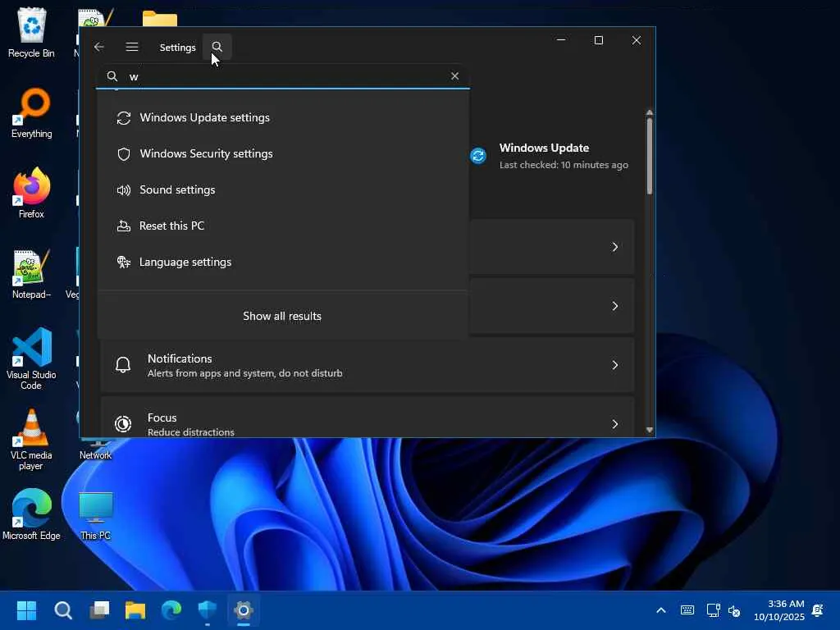Select the Microsoft Edge desktop shortcut
The image size is (840, 630).
coord(31,514)
